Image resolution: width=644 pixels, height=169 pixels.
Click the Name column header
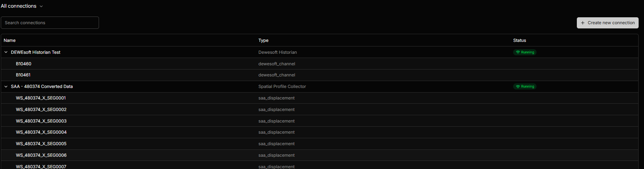click(10, 40)
